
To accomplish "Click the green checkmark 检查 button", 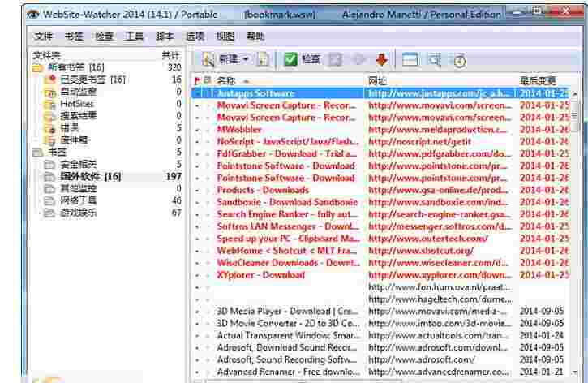I will [x=290, y=59].
